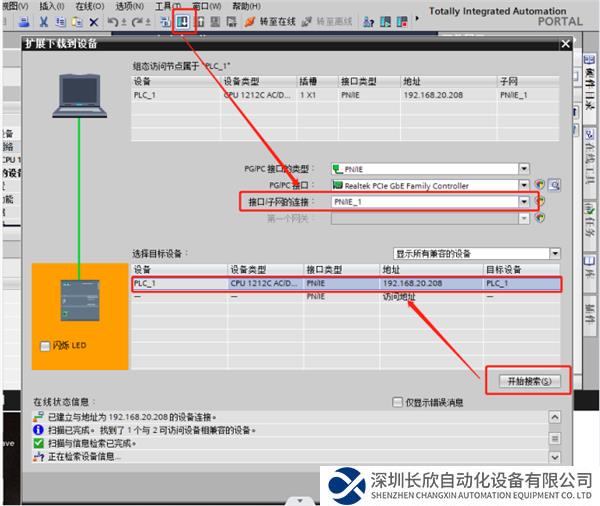
Task: Open the Options (选项) menu
Action: point(128,6)
